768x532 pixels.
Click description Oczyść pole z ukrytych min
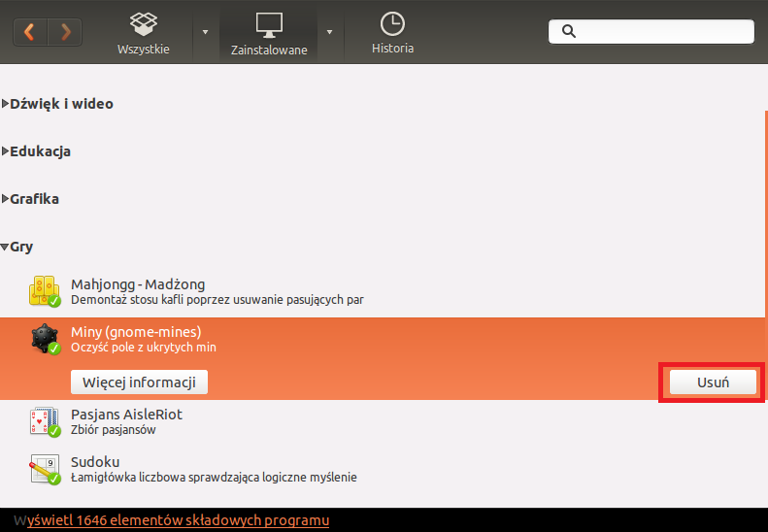click(x=144, y=348)
